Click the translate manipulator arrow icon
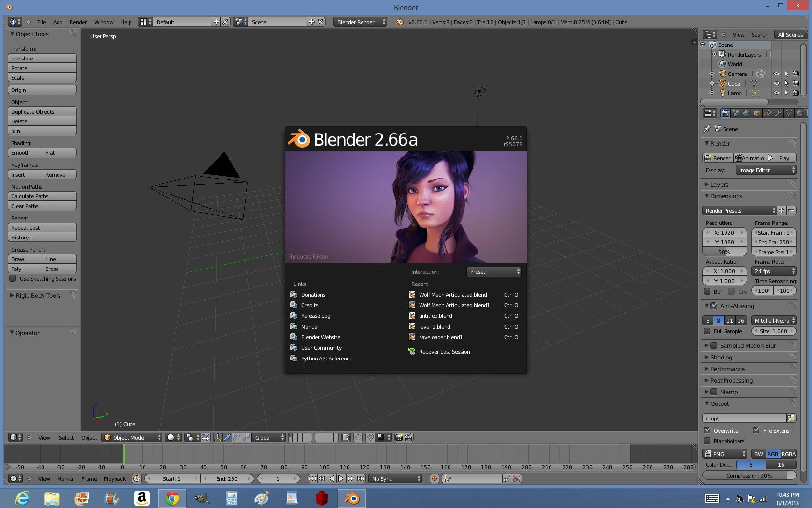This screenshot has width=812, height=508. click(x=227, y=437)
